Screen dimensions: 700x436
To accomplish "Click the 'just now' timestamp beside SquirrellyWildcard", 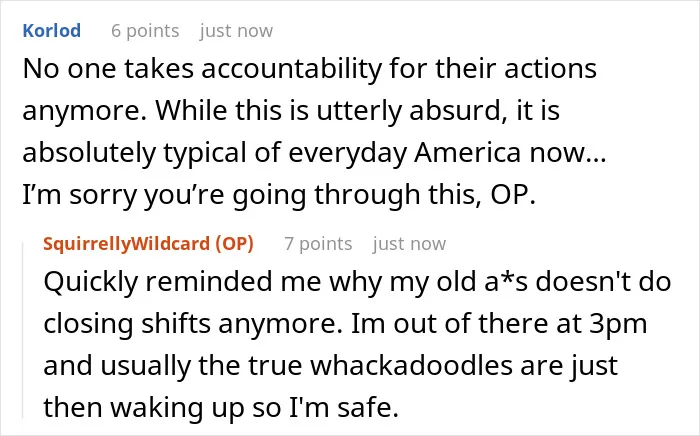I will pyautogui.click(x=409, y=244).
